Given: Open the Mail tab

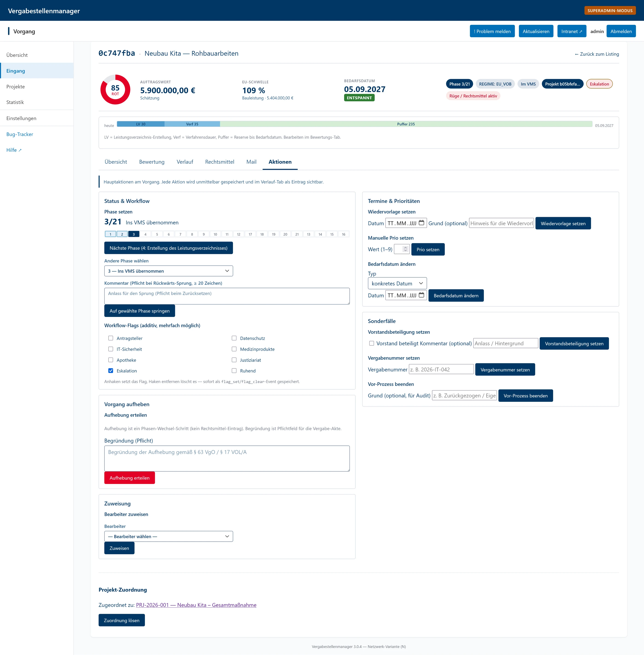Looking at the screenshot, I should pyautogui.click(x=251, y=162).
